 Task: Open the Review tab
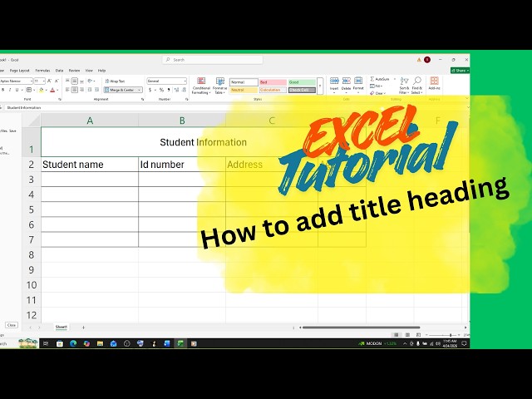74,71
